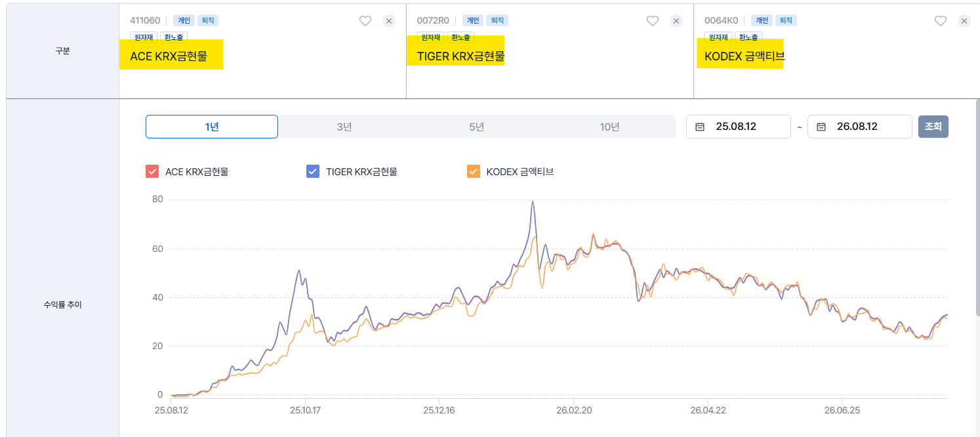Uncheck KODEX 금액티브 chart series
980x437 pixels.
(474, 172)
